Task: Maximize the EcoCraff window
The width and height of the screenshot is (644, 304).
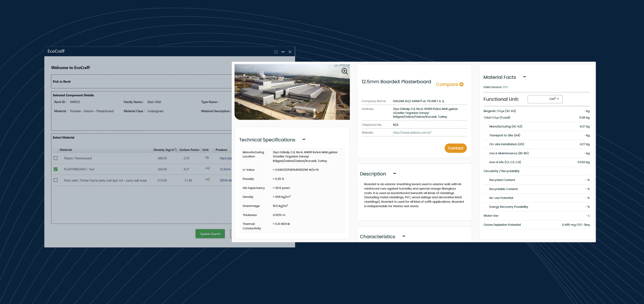Action: click(x=276, y=52)
